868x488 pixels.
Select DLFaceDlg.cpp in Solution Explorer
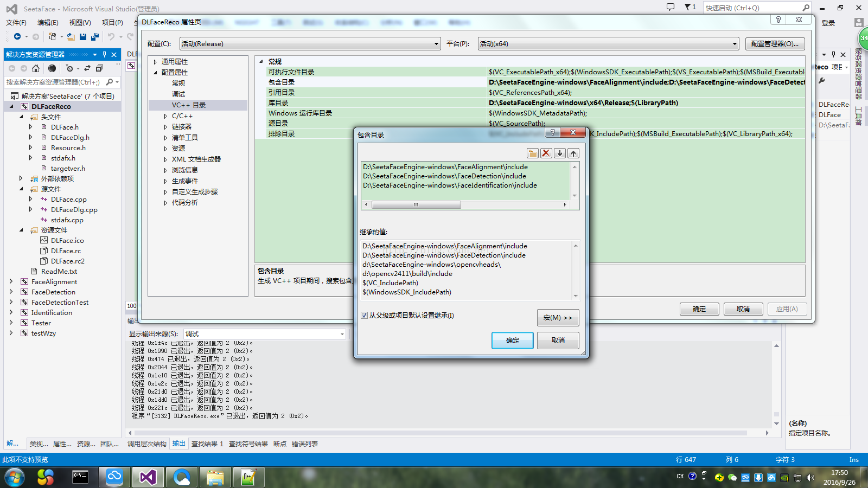click(x=74, y=210)
